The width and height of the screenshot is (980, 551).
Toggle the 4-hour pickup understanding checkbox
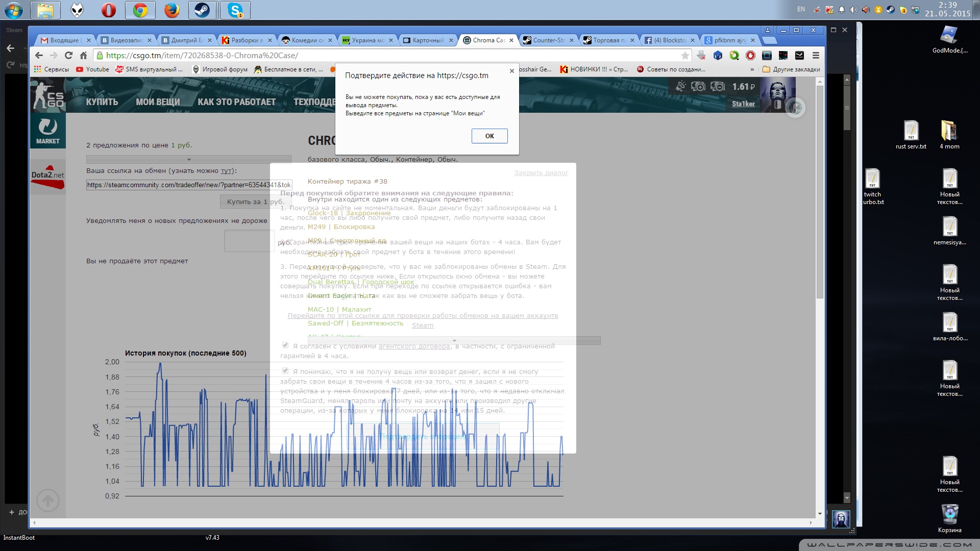click(285, 371)
